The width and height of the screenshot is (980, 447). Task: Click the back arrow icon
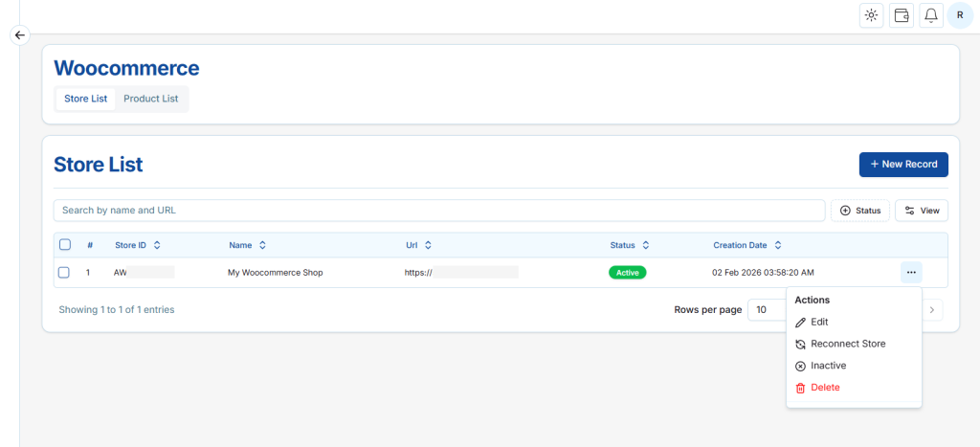pyautogui.click(x=19, y=34)
